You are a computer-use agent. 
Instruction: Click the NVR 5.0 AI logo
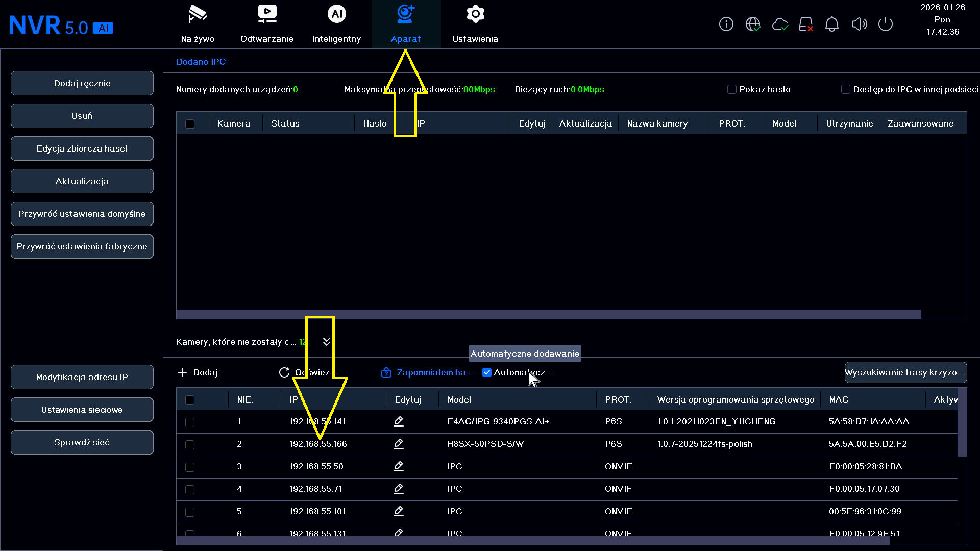tap(61, 26)
